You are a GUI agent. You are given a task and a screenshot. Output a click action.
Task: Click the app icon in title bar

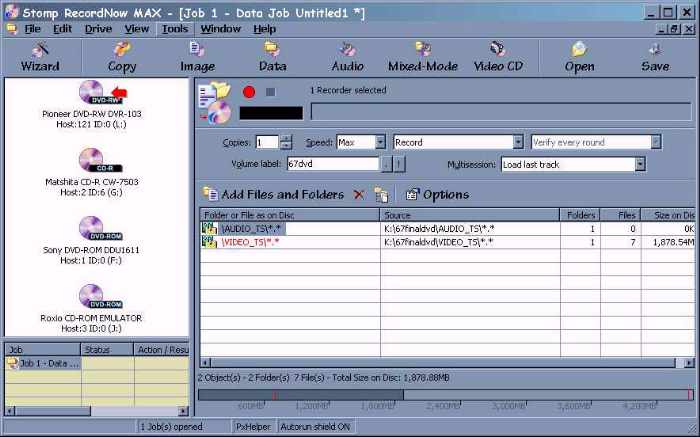point(11,12)
